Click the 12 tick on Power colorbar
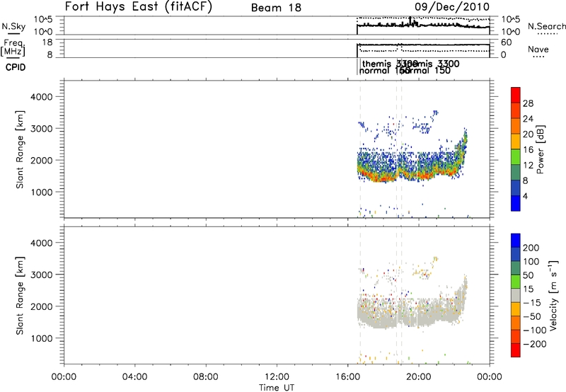The image size is (566, 392). 528,166
